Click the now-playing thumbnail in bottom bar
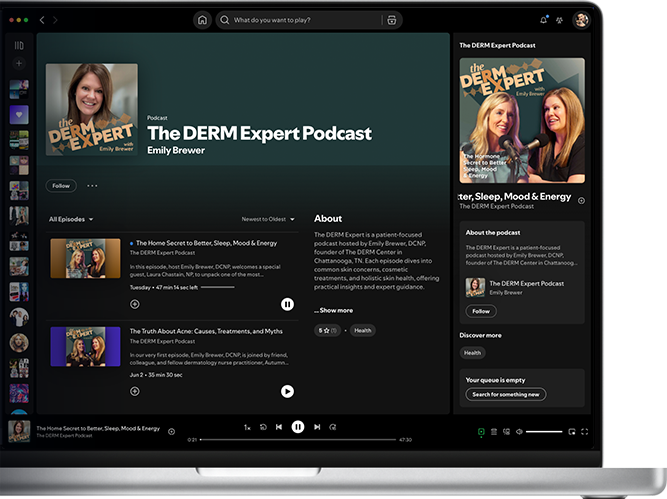The height and width of the screenshot is (499, 667). (19, 431)
